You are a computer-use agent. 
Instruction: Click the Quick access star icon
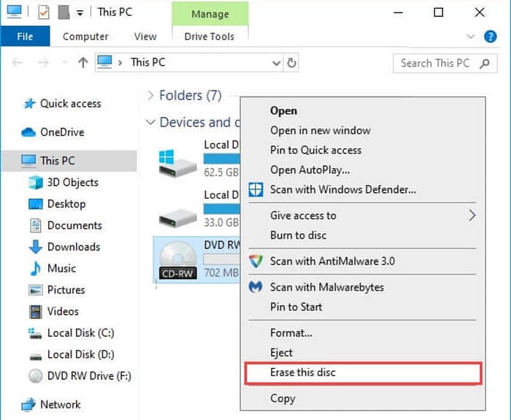[29, 104]
